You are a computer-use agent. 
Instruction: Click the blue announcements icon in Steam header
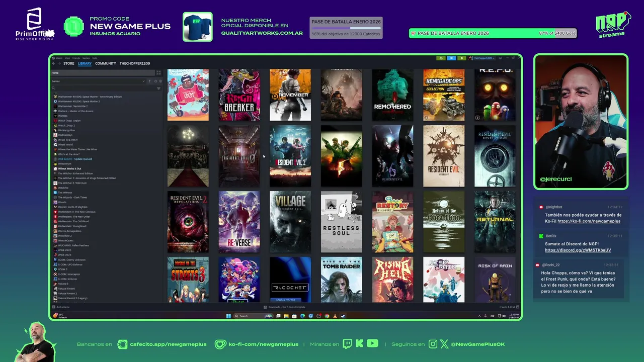451,58
